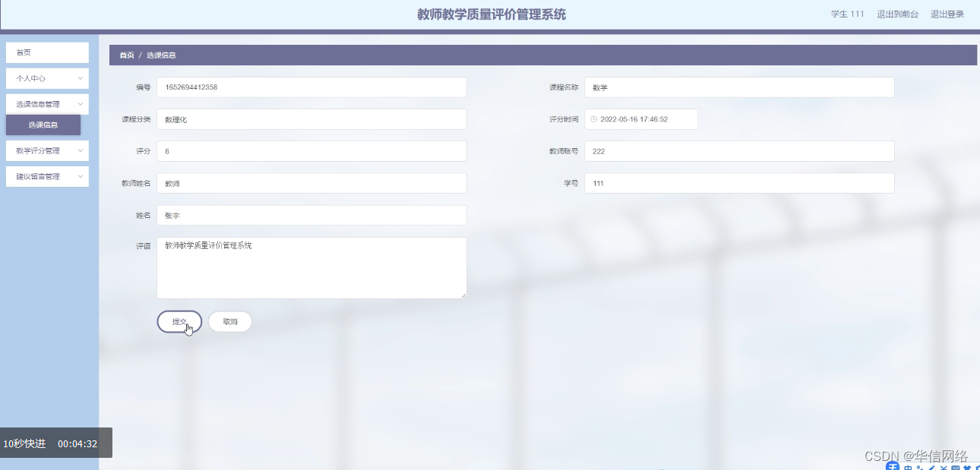The image size is (980, 470).
Task: Expand the 建议留言管理 sidebar menu
Action: pos(47,176)
